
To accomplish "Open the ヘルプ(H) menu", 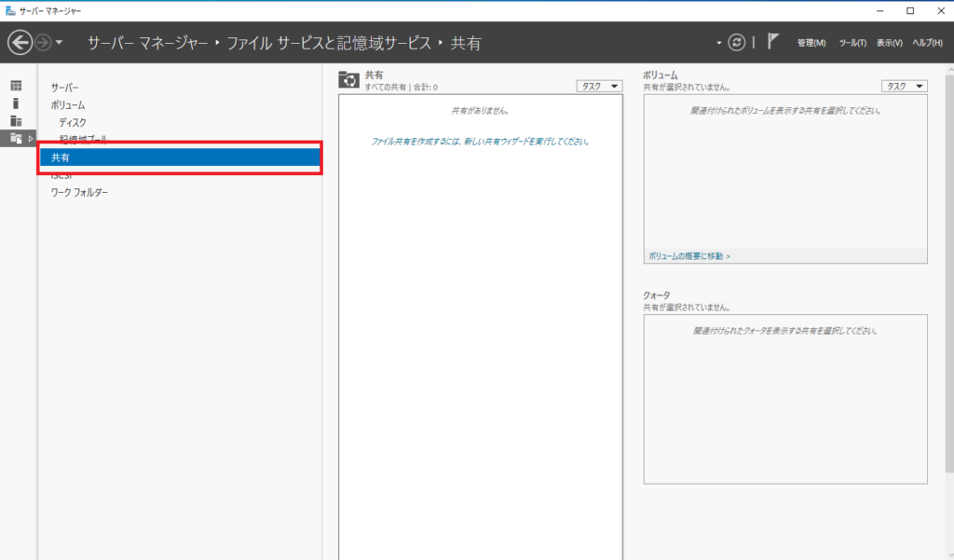I will tap(927, 44).
